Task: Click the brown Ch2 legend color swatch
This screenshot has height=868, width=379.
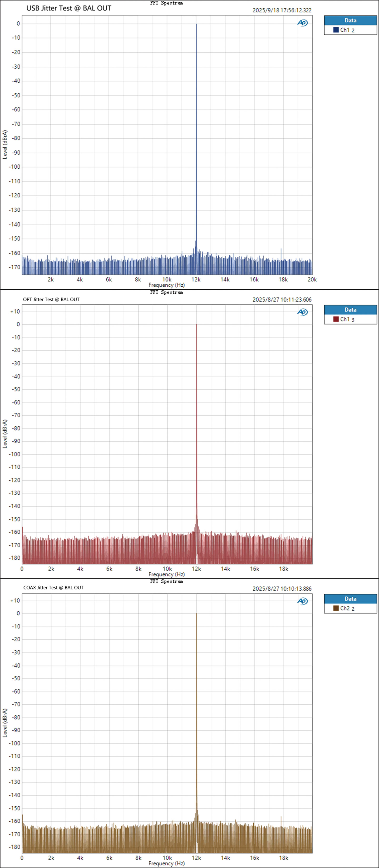Action: click(x=336, y=608)
